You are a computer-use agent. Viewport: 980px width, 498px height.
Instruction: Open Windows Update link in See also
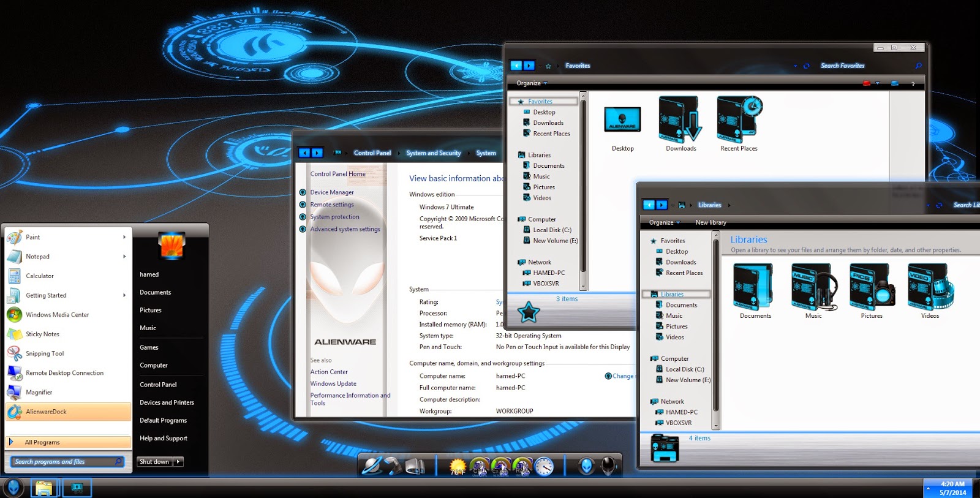333,384
